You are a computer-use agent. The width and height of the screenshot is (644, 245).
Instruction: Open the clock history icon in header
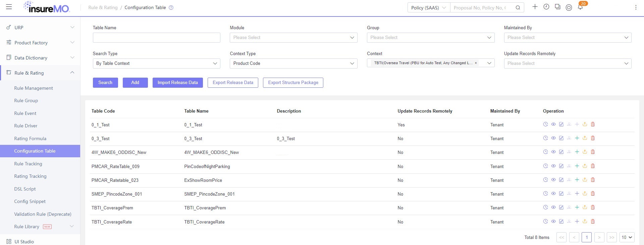pos(546,7)
